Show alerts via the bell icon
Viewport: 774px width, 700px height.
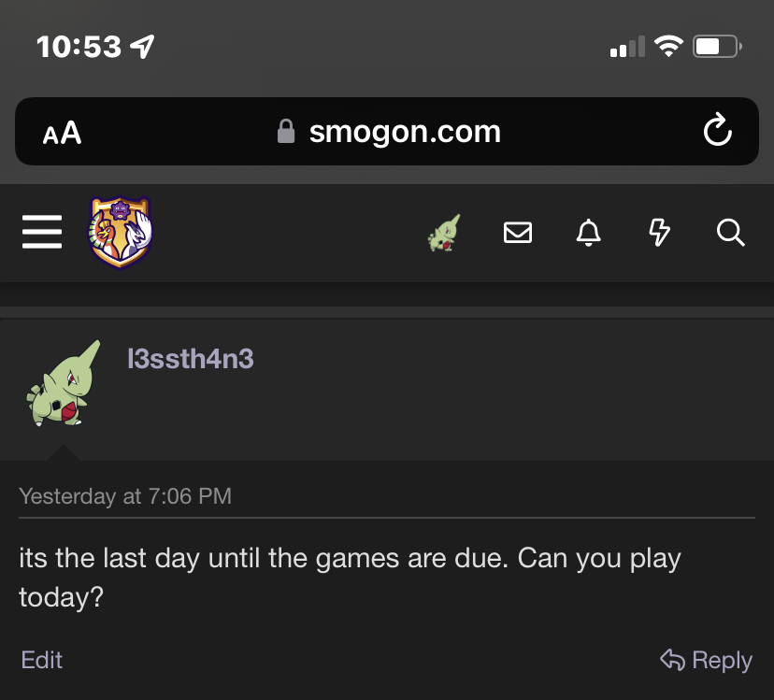588,233
